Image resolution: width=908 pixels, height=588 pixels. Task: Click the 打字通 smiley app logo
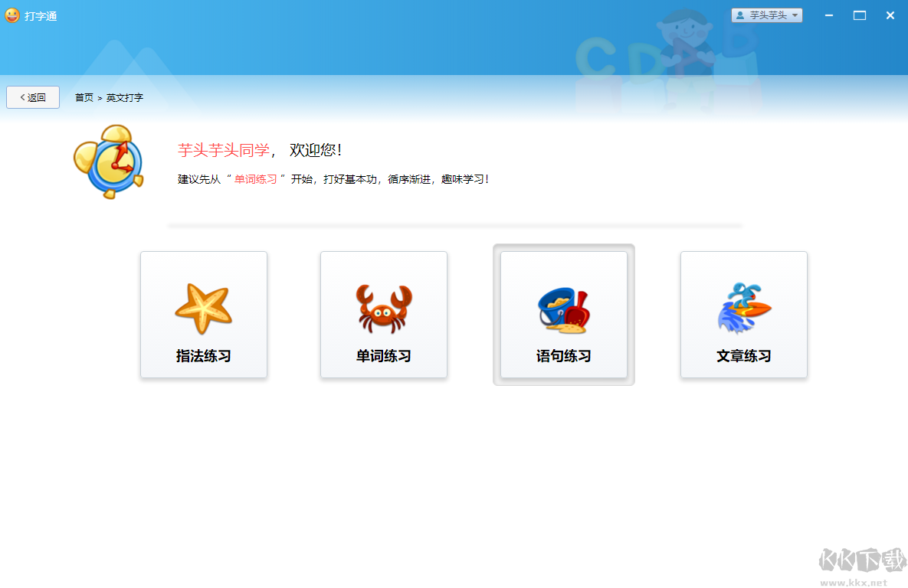[x=12, y=15]
